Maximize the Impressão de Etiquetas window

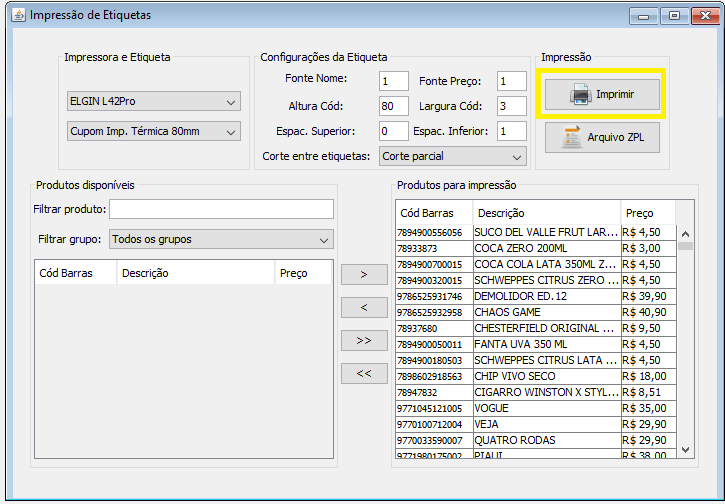click(674, 16)
